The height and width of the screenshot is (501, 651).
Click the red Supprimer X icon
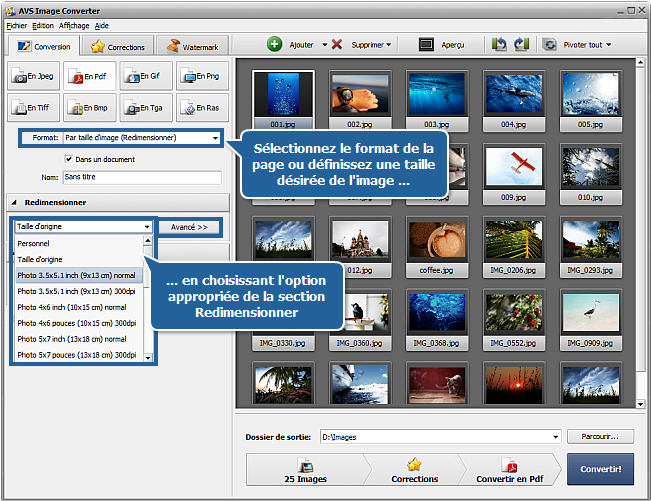tap(337, 45)
